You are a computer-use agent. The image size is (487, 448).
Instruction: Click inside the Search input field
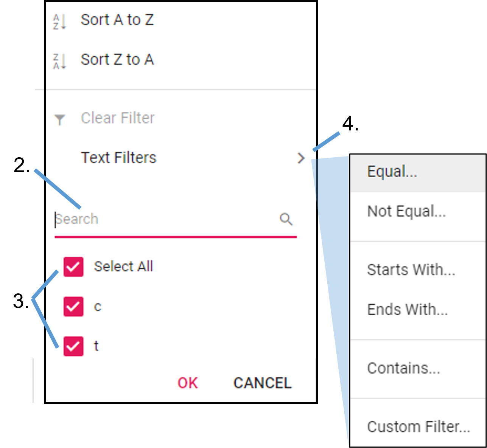pos(151,219)
